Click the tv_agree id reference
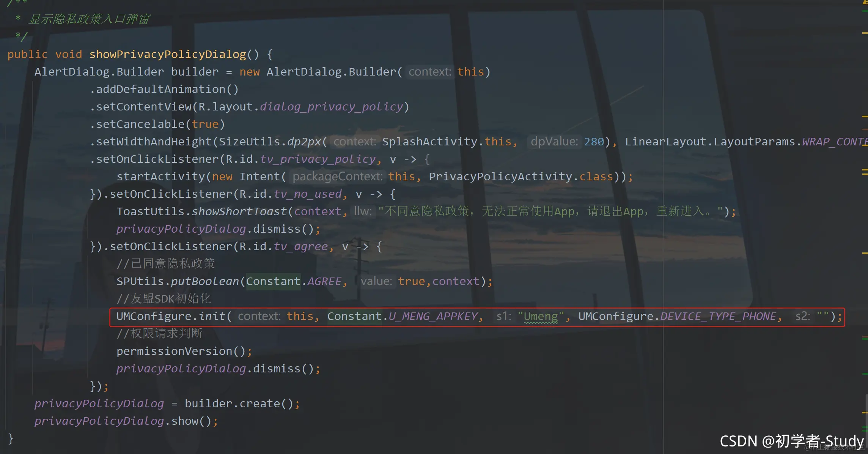Image resolution: width=868 pixels, height=454 pixels. [x=301, y=246]
